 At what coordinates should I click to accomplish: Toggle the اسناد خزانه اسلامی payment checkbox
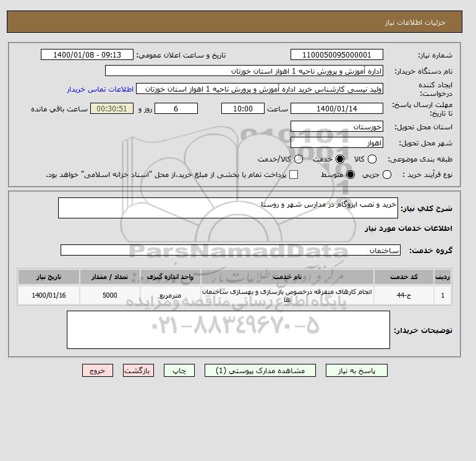(x=294, y=174)
